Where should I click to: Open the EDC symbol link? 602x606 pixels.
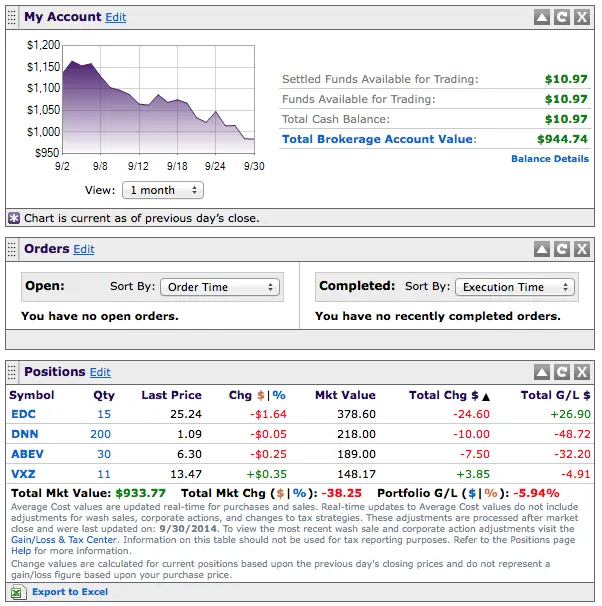pos(23,414)
